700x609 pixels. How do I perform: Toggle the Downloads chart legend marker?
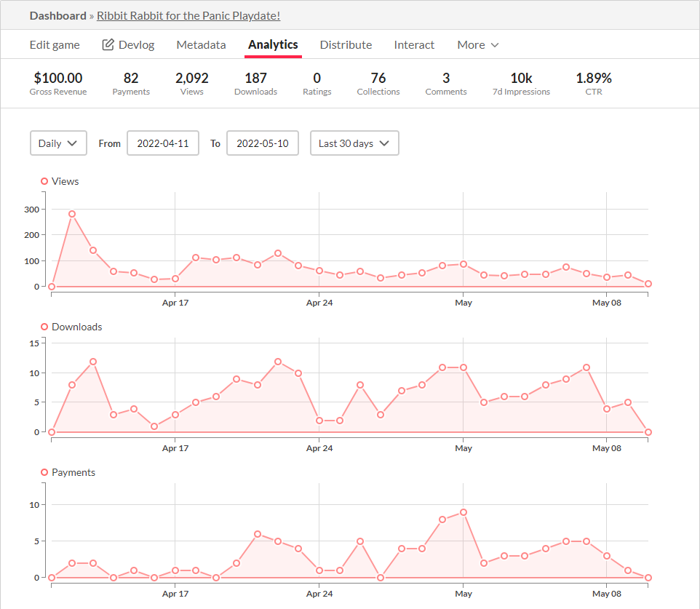pyautogui.click(x=44, y=327)
